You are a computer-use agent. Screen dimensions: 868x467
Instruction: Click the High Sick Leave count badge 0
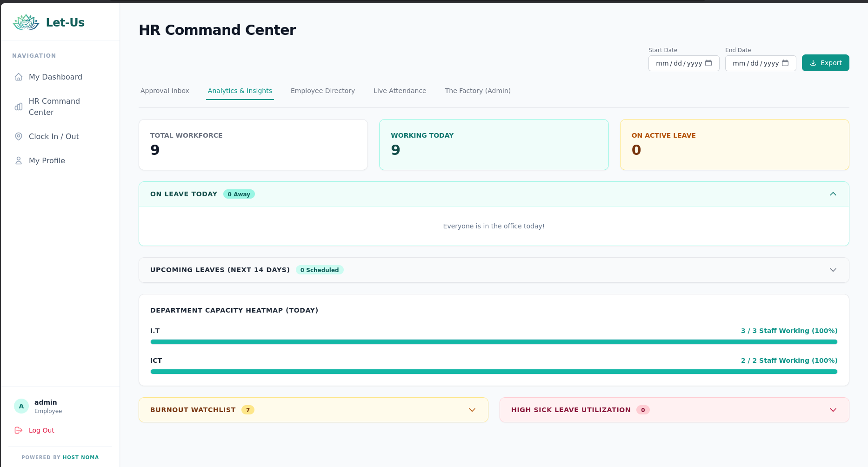pyautogui.click(x=643, y=410)
